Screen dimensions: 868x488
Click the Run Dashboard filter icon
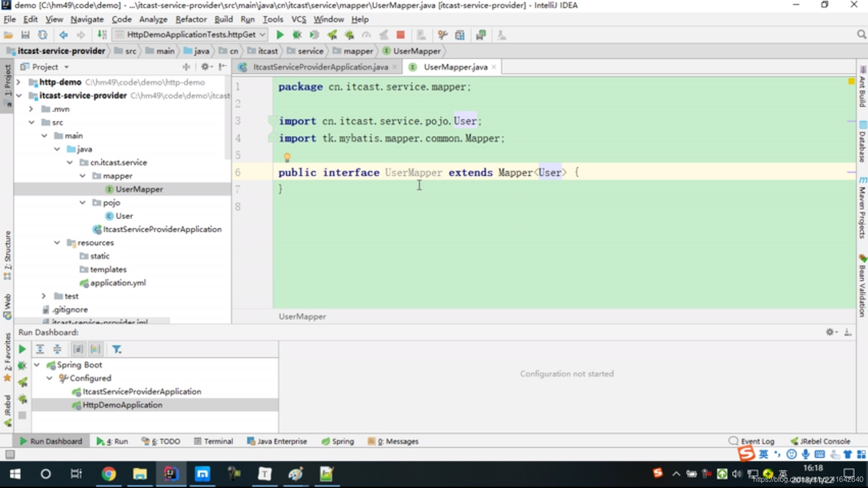pyautogui.click(x=117, y=349)
